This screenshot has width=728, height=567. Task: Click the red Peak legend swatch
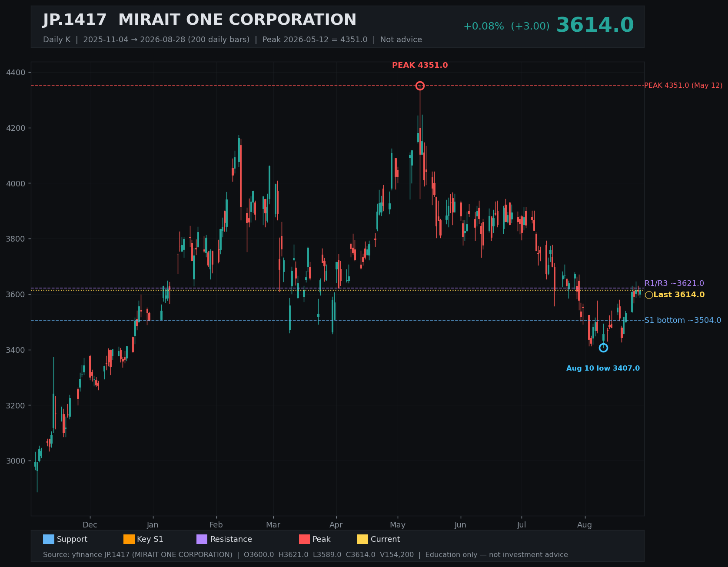point(305,539)
